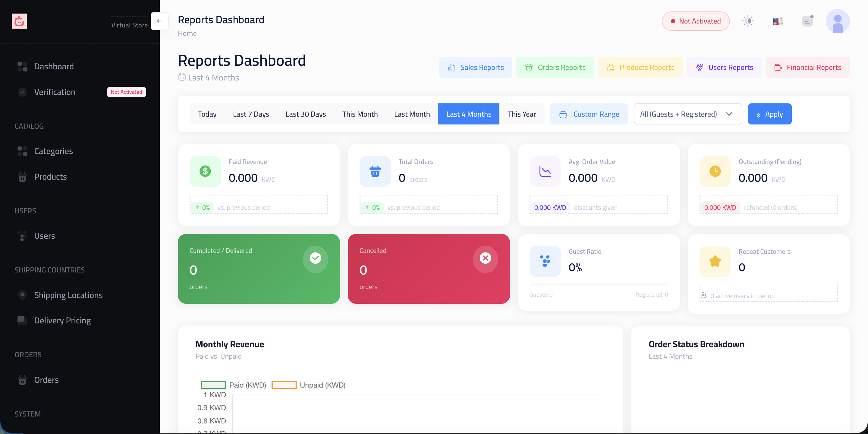
Task: Click the Not Activated status badge
Action: click(696, 21)
